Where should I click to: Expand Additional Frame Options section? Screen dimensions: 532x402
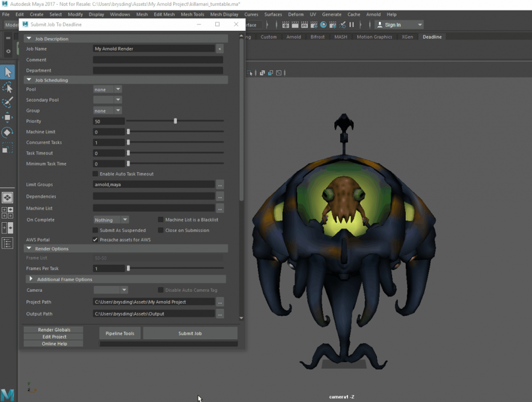[x=31, y=279]
